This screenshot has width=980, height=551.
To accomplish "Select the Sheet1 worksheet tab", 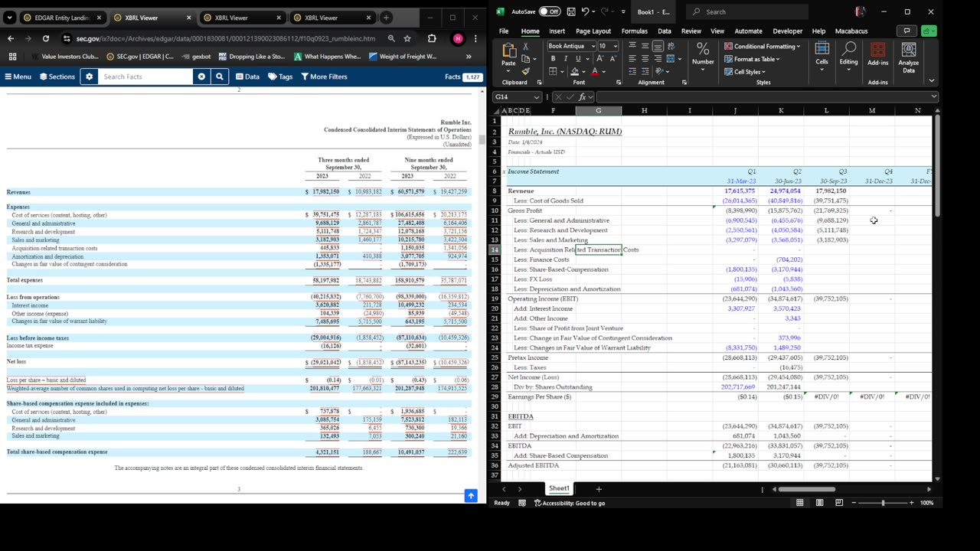I will pyautogui.click(x=559, y=488).
